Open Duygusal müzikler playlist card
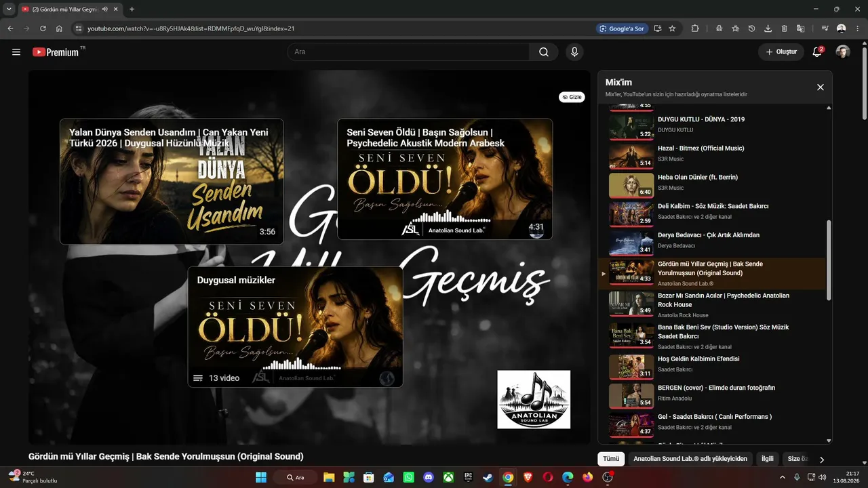 [x=295, y=327]
